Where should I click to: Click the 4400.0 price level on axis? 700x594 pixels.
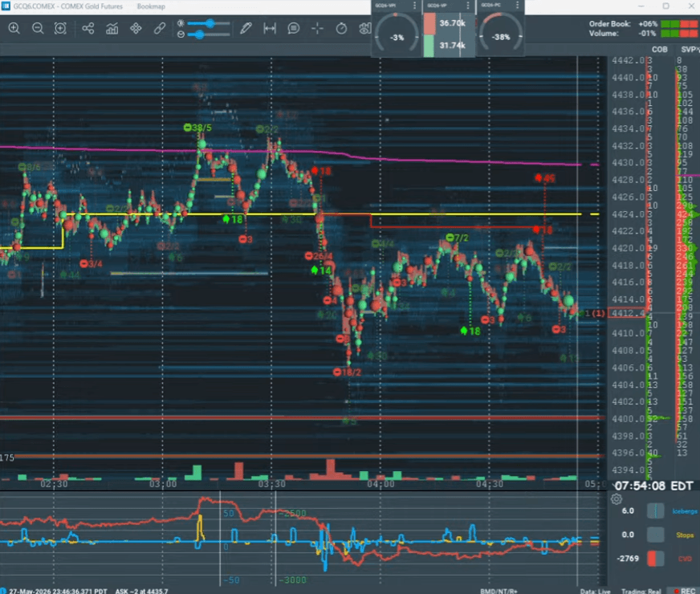coord(627,419)
